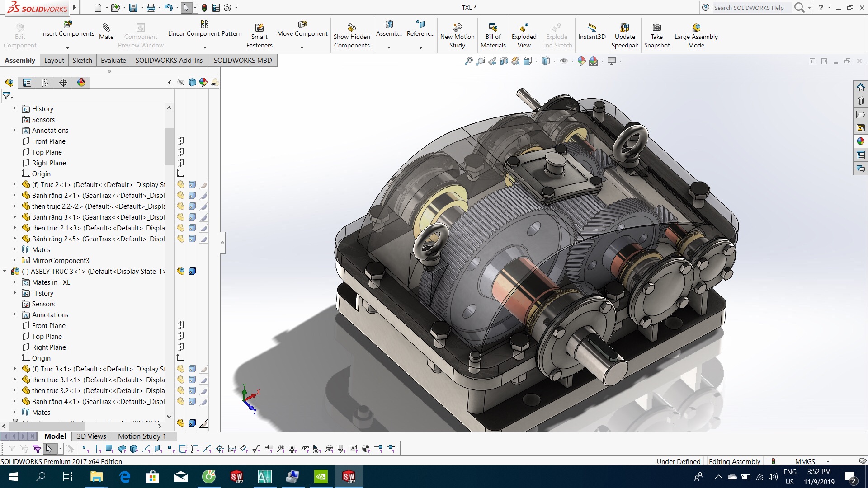Click the Mate tool icon
The image size is (868, 488).
(106, 28)
